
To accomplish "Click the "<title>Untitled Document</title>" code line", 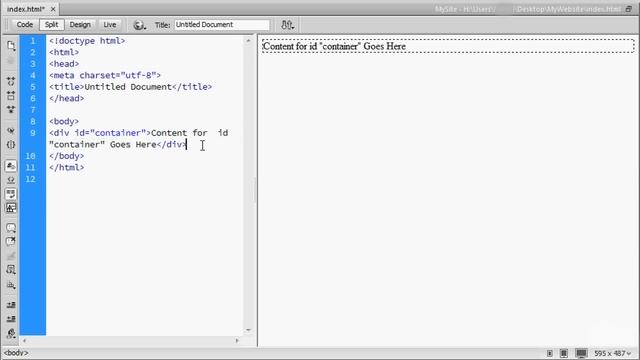I will pyautogui.click(x=131, y=87).
